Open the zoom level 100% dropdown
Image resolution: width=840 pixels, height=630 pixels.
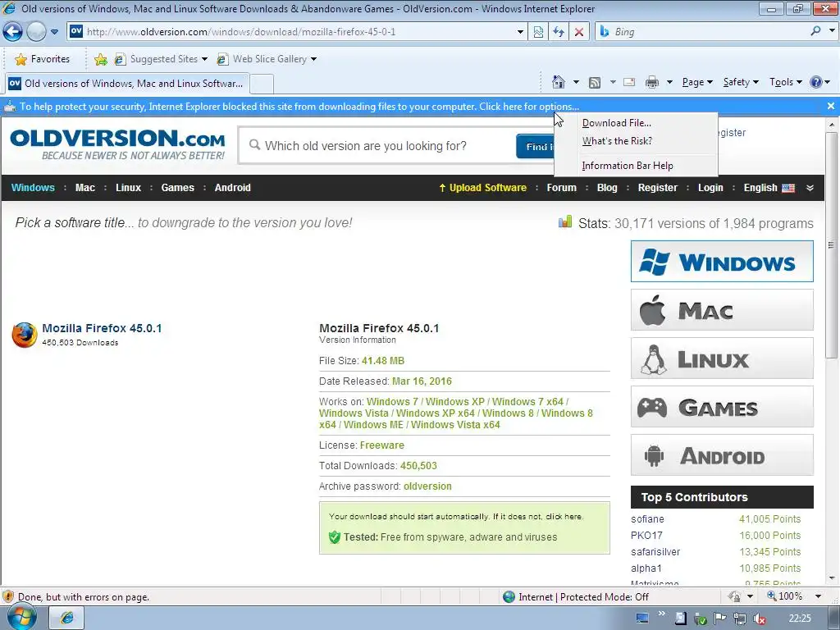818,596
